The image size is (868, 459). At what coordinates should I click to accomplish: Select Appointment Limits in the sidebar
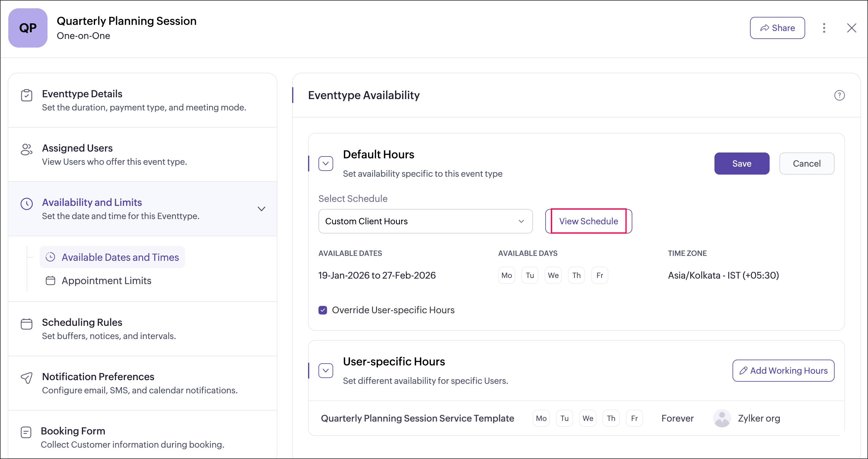pos(106,281)
